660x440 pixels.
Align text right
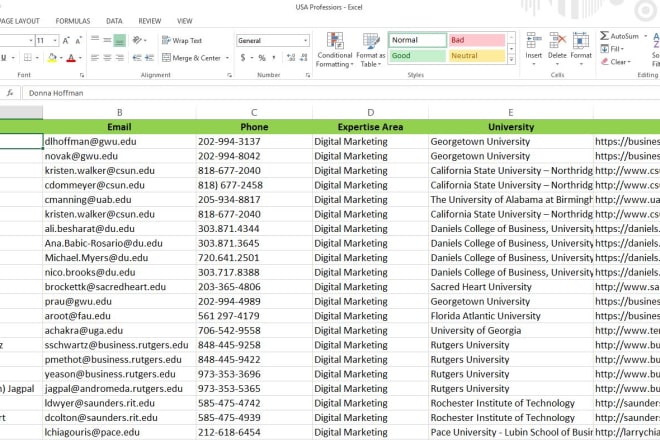coord(120,58)
